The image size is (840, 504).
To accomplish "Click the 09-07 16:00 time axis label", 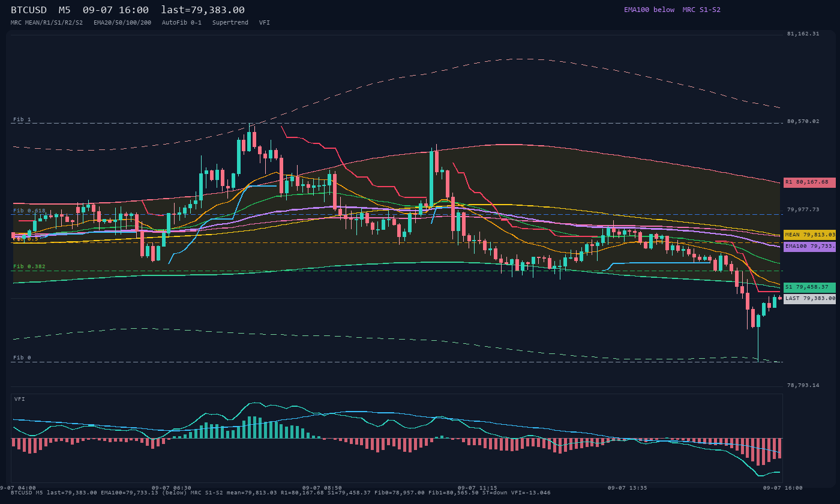I will 782,488.
